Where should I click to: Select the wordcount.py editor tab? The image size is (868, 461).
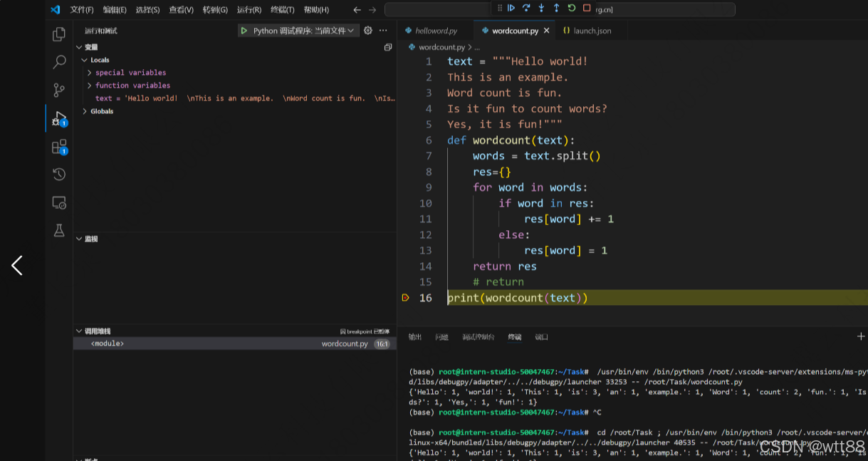click(515, 31)
